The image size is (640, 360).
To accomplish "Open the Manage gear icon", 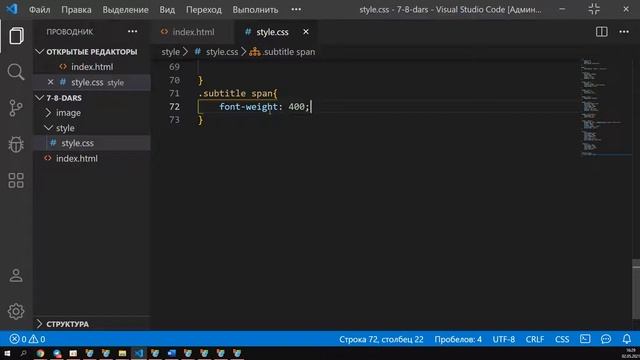I will (16, 311).
